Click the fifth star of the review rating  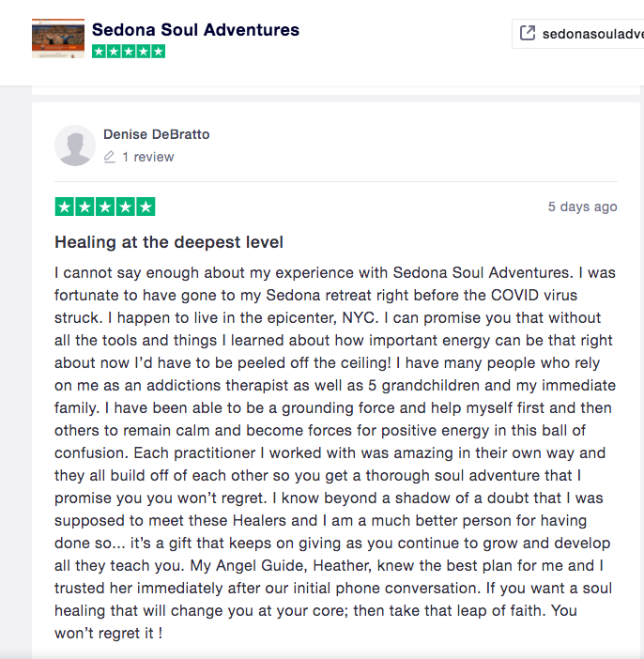(x=146, y=207)
